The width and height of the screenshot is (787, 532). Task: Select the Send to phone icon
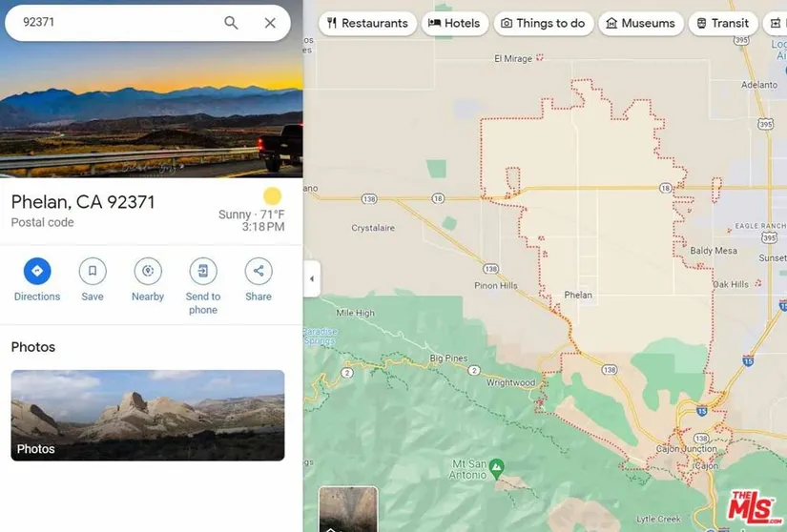tap(203, 271)
